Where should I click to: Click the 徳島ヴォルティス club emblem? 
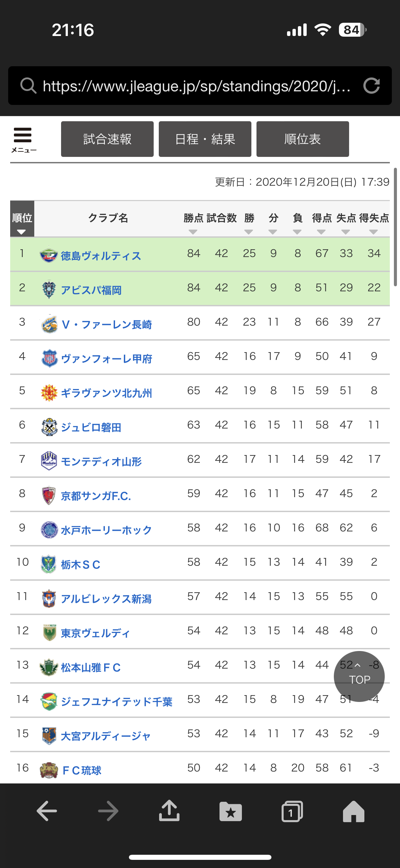[x=49, y=255]
